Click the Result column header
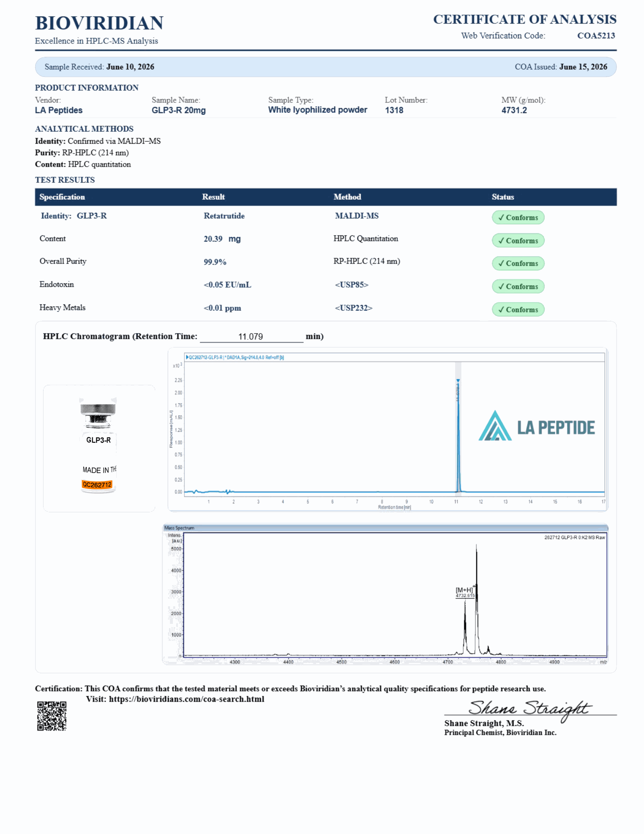 pyautogui.click(x=213, y=197)
